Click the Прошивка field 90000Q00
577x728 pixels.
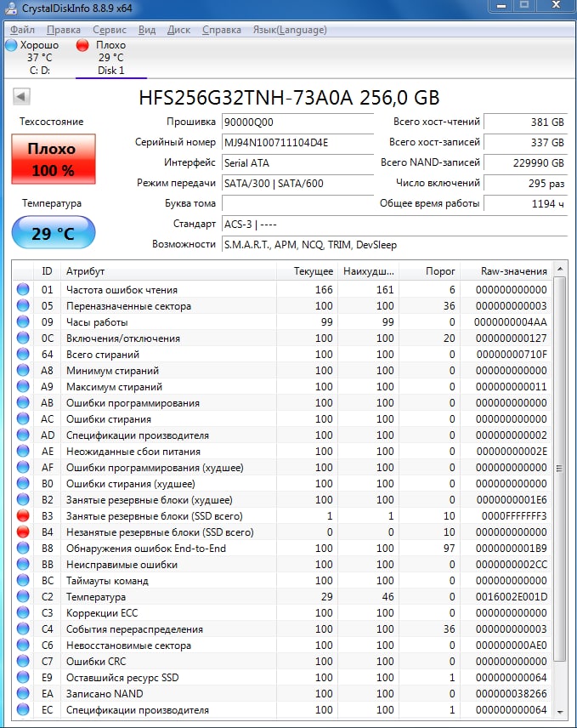297,122
